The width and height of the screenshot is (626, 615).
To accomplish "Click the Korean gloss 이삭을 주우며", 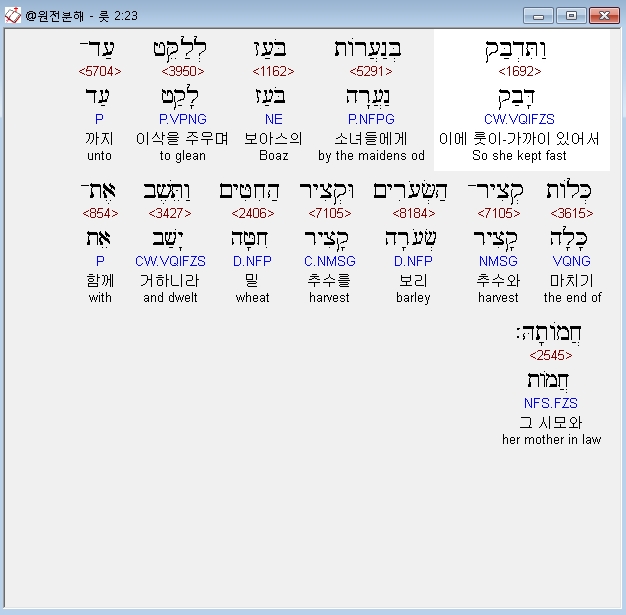I will point(182,139).
